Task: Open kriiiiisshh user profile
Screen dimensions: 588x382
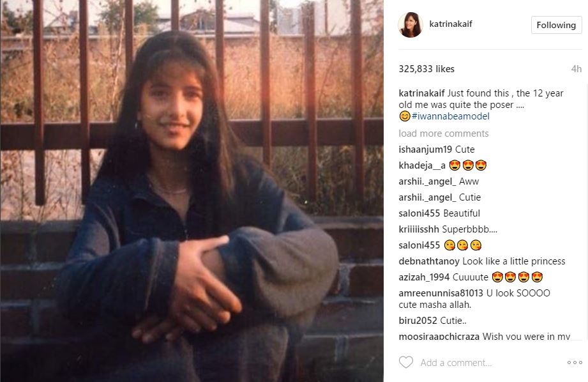Action: pyautogui.click(x=419, y=229)
